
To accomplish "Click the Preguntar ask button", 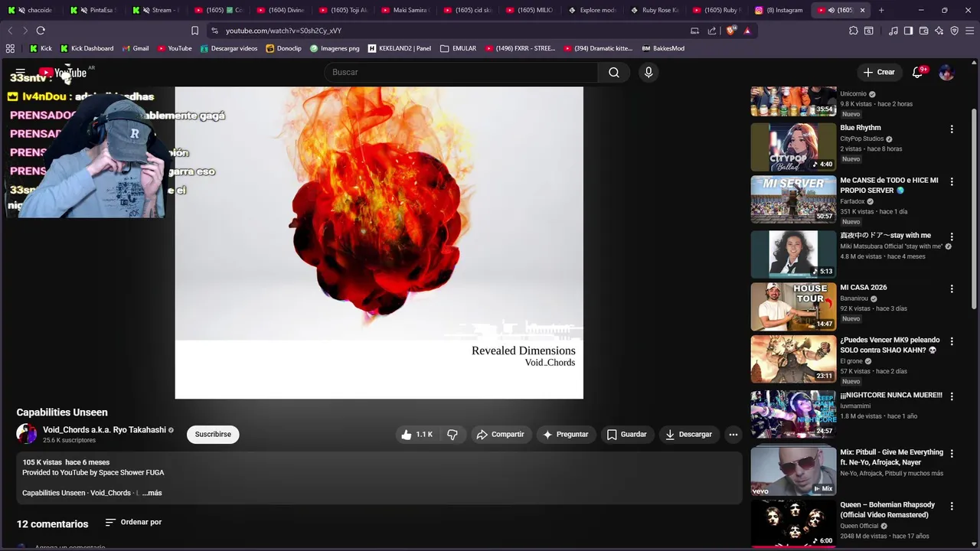I will pos(565,434).
